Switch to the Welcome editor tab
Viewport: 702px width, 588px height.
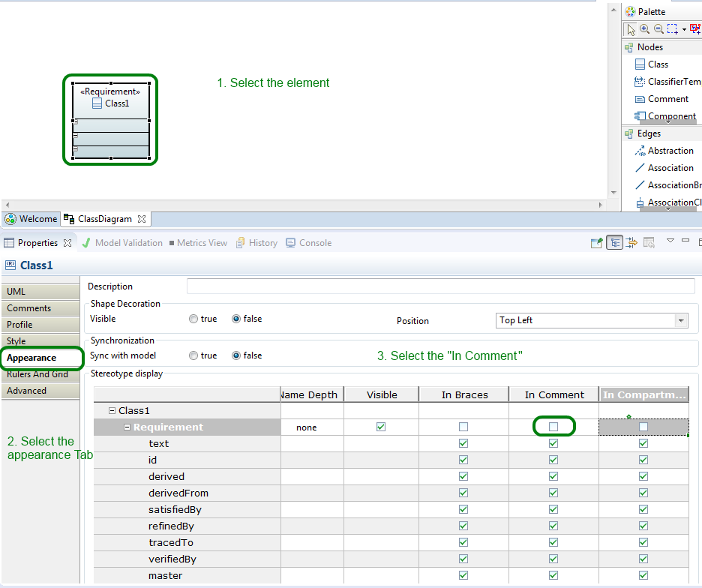31,219
